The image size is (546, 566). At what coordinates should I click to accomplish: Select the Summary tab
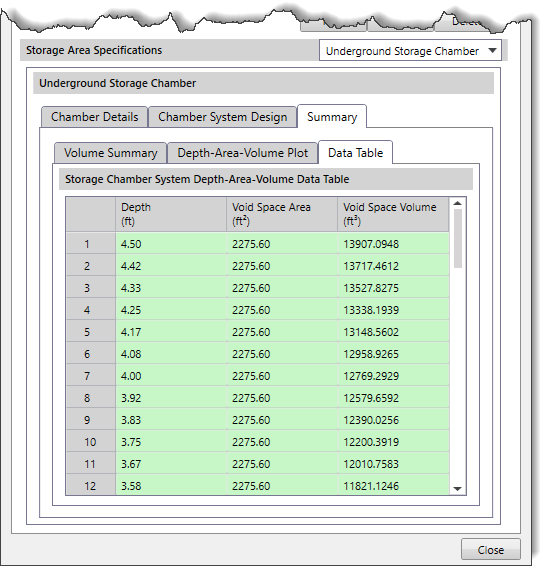click(332, 117)
